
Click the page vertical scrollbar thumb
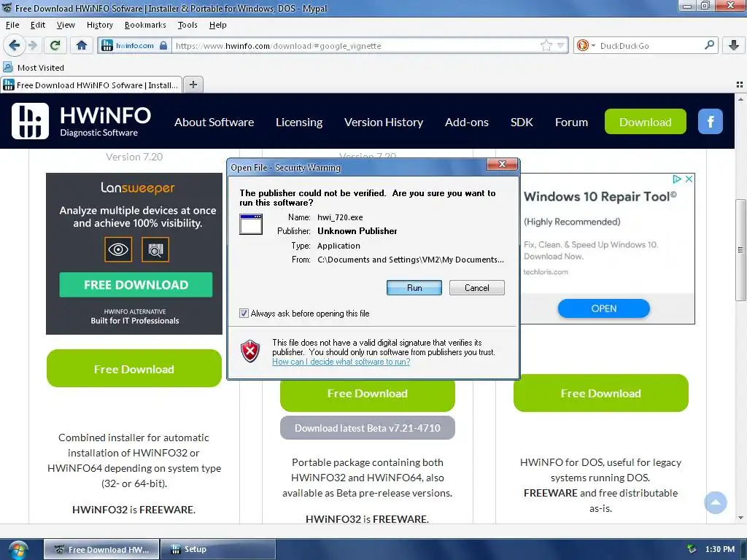(x=740, y=249)
